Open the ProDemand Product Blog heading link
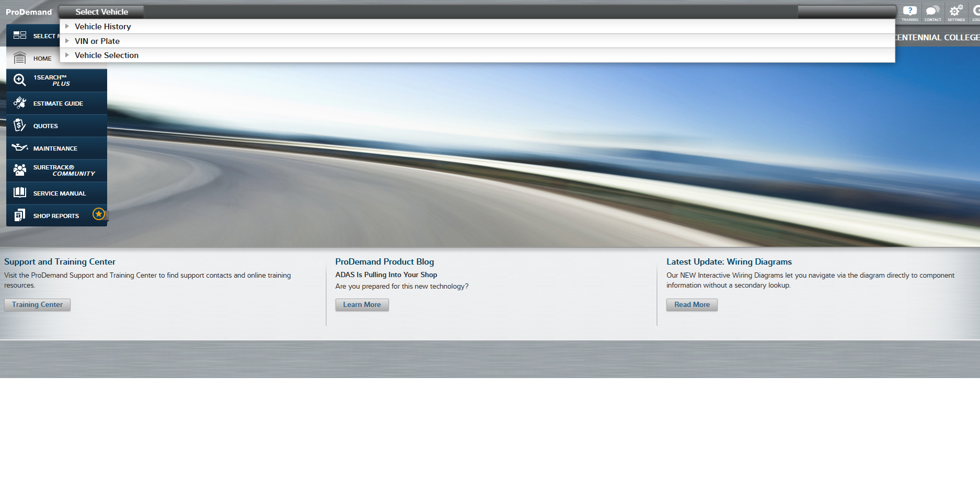980x479 pixels. point(384,262)
